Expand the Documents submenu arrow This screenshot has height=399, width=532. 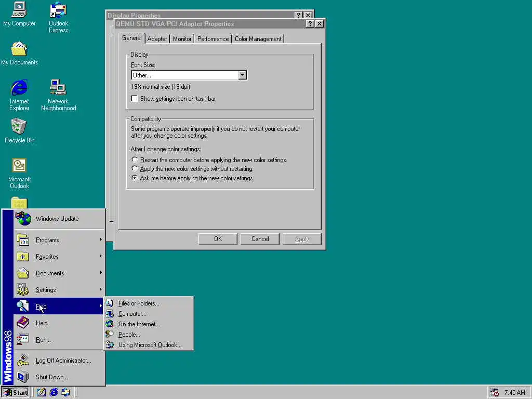100,273
